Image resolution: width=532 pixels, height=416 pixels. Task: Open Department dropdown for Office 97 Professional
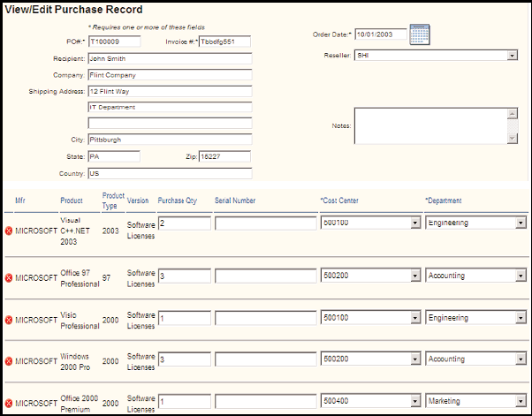pyautogui.click(x=475, y=276)
